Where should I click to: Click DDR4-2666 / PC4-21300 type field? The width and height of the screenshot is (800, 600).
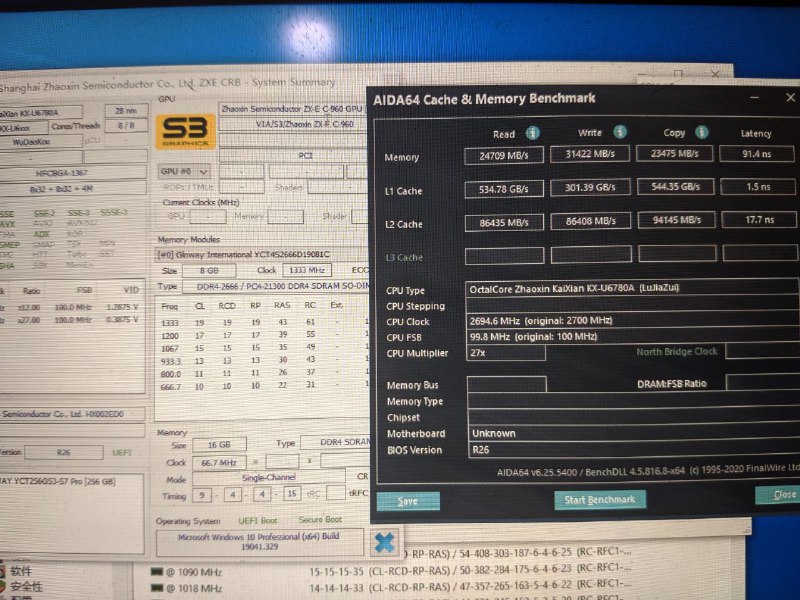tap(276, 286)
